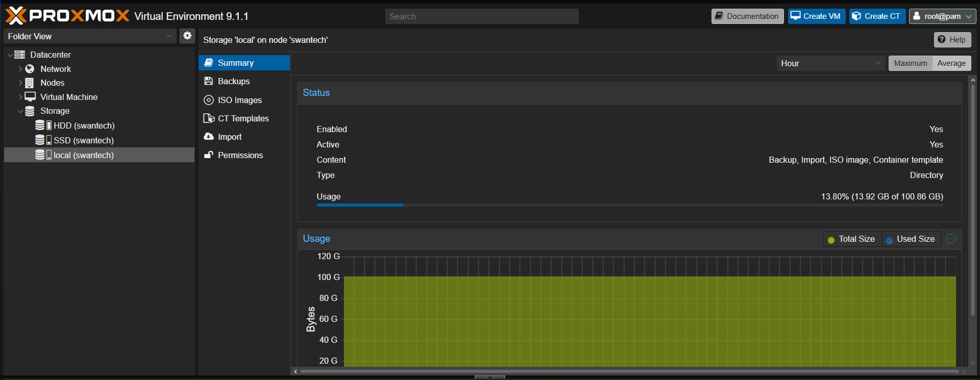Viewport: 980px width, 380px height.
Task: Click the Summary book icon
Action: [208, 63]
